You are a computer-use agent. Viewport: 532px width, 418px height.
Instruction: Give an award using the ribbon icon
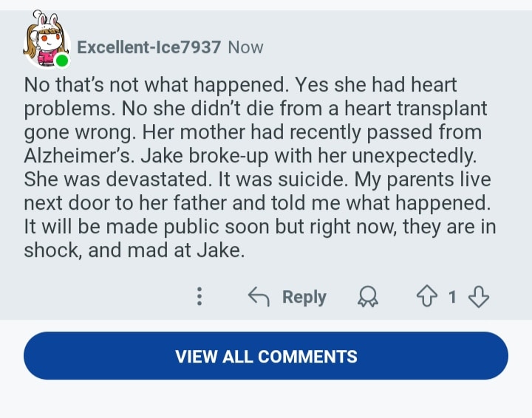coord(366,297)
